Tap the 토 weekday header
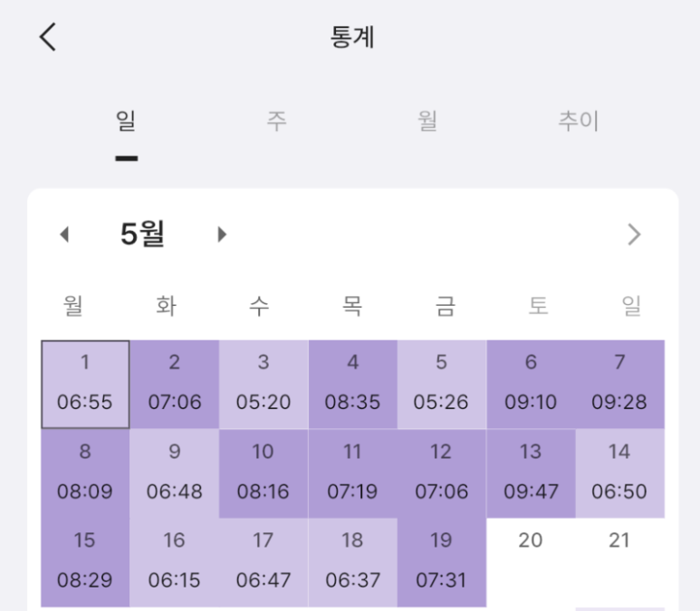The width and height of the screenshot is (700, 611). (539, 306)
